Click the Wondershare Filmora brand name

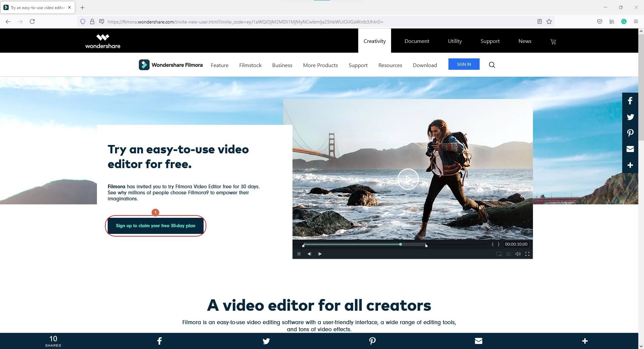tap(177, 65)
